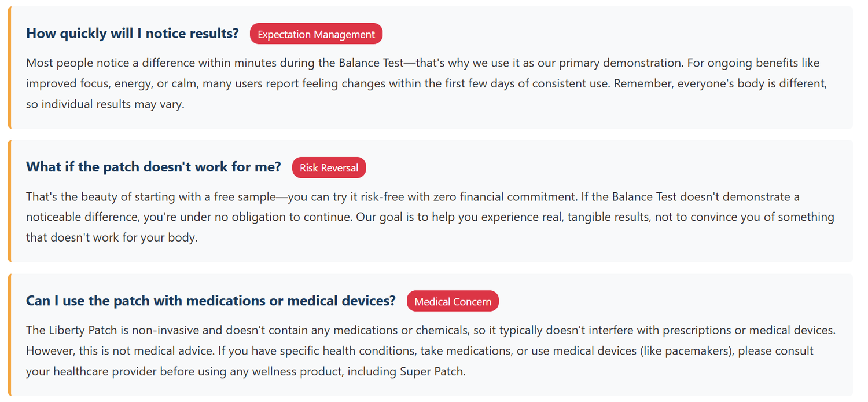This screenshot has width=868, height=402.
Task: Select the Medical Concern badge
Action: (x=453, y=302)
